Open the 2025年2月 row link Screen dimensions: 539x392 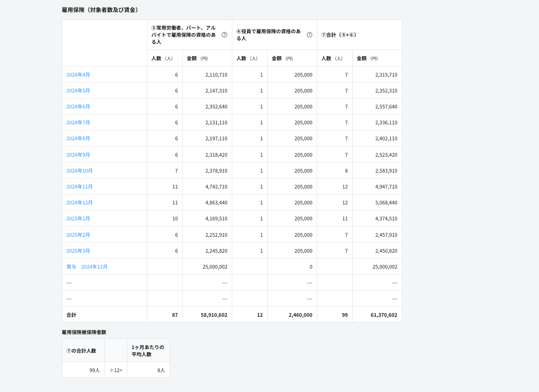(78, 235)
